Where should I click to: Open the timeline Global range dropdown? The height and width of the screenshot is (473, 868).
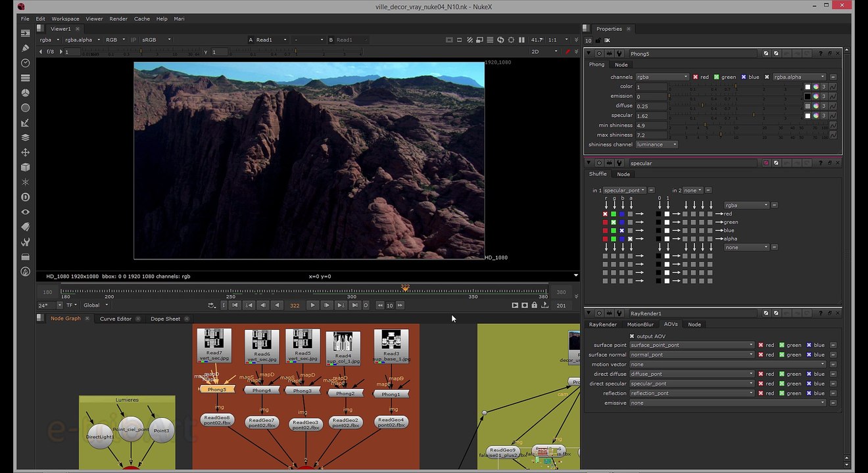click(96, 305)
